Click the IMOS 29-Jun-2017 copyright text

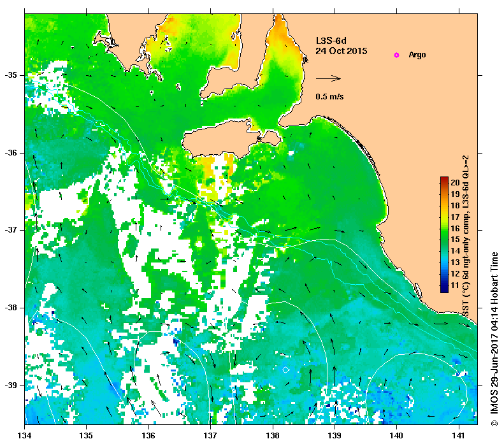coord(494,339)
